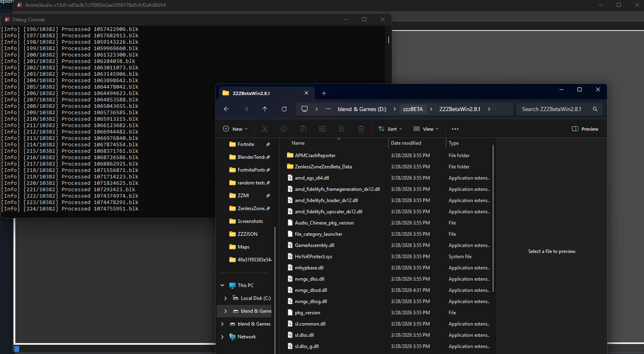The height and width of the screenshot is (354, 644).
Task: Collapse the This PC tree node
Action: 223,285
